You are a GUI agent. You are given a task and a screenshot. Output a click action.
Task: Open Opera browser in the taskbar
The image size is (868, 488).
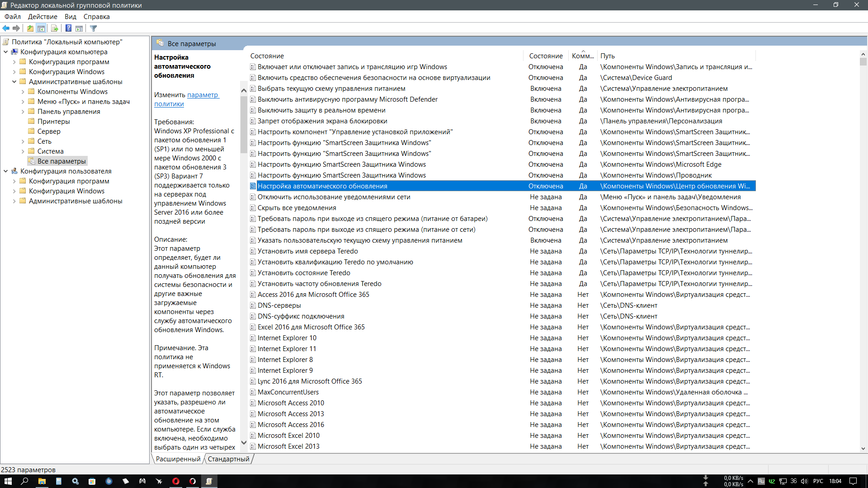point(176,481)
